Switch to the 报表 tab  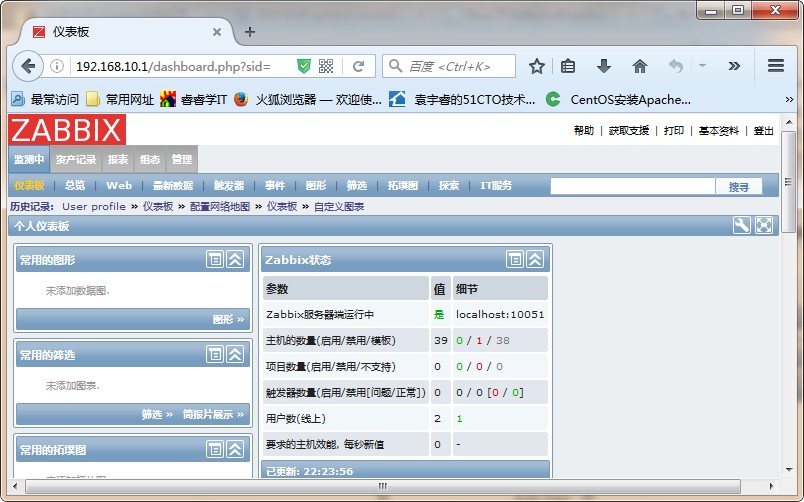tap(118, 159)
